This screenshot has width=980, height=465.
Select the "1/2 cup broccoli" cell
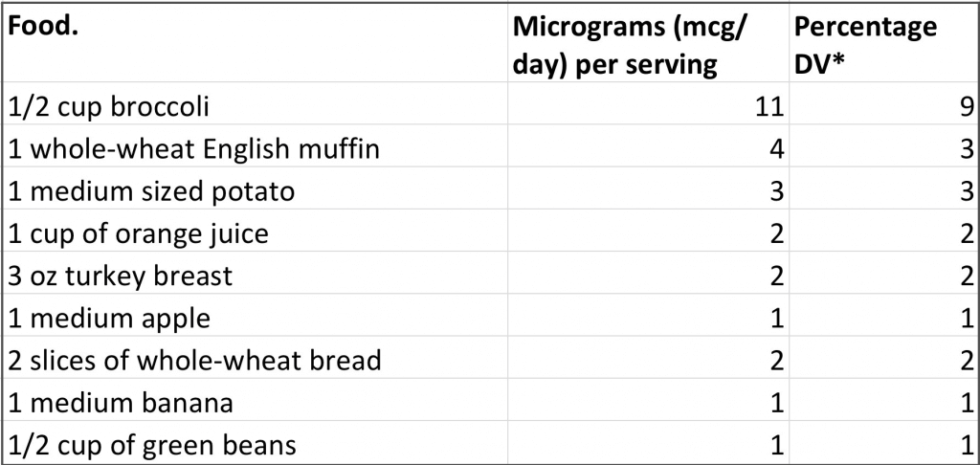tap(254, 104)
